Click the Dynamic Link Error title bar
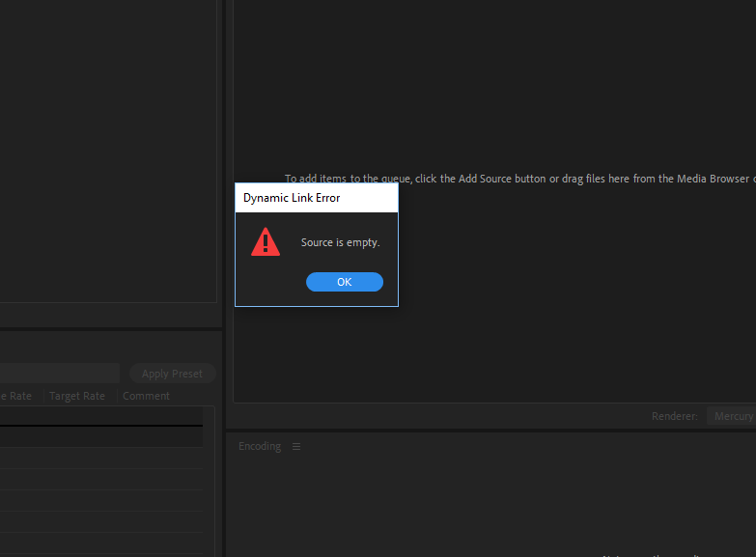 click(317, 198)
